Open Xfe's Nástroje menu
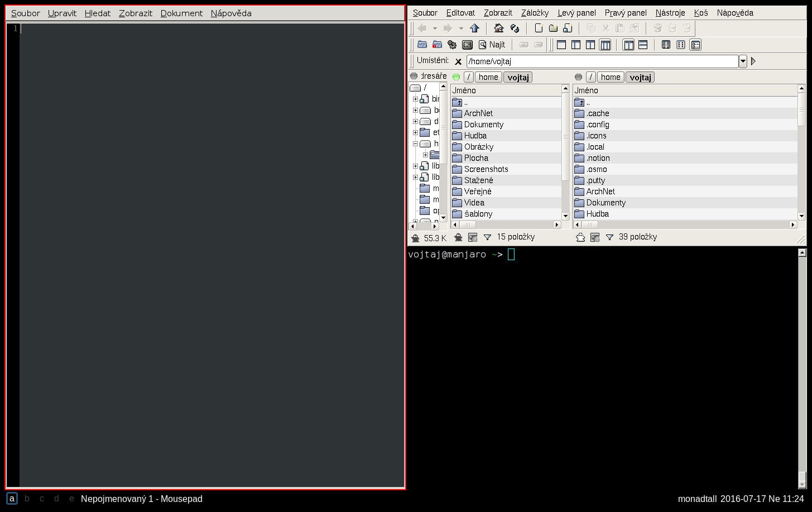812x512 pixels. 670,13
